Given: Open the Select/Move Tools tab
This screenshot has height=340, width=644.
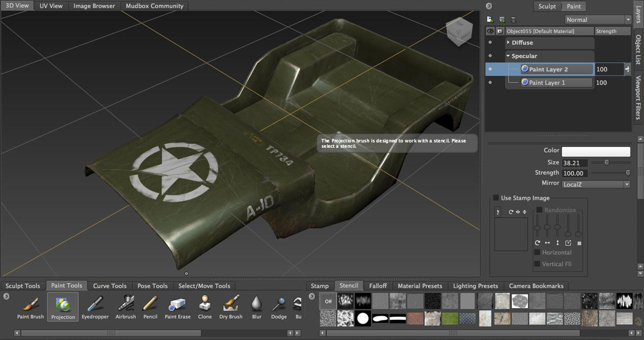Looking at the screenshot, I should click(x=204, y=286).
